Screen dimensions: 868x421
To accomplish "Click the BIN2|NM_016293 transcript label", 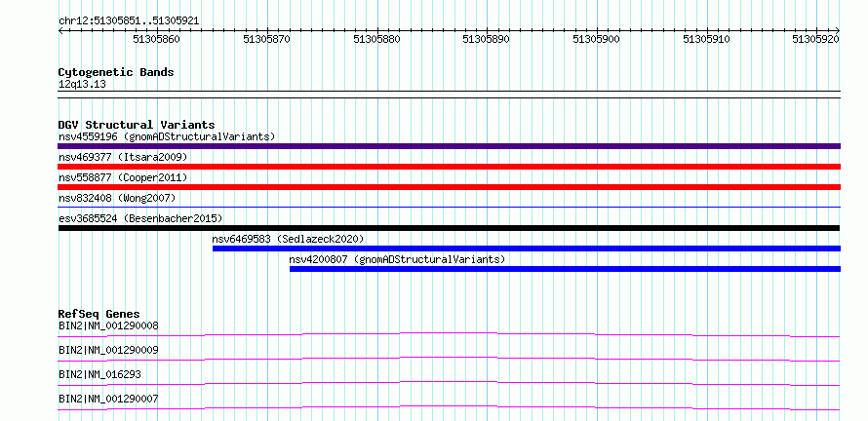I will [99, 374].
